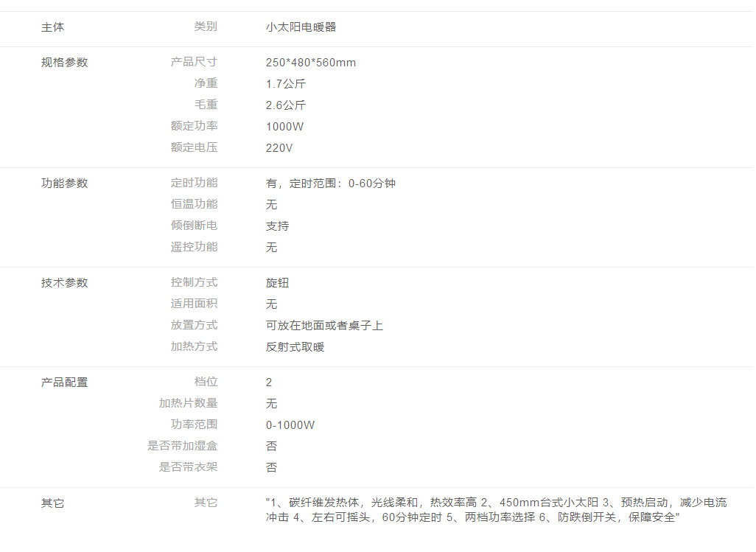Click the 产品配置 section heading

64,382
